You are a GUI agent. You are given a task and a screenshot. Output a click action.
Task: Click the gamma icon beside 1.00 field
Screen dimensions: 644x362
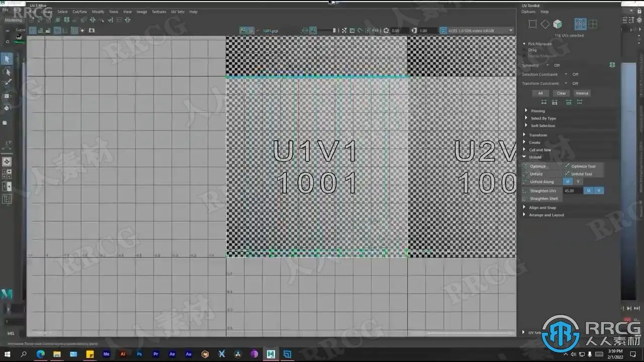click(x=414, y=31)
